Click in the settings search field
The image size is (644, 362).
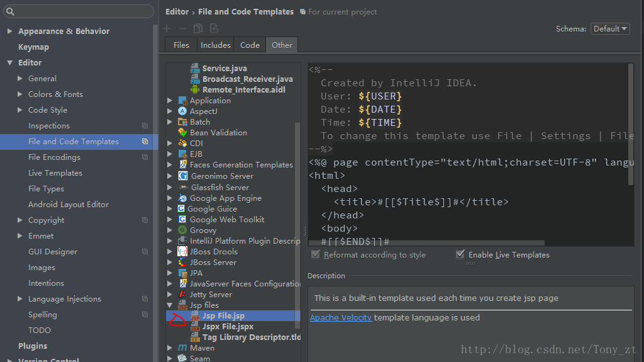[79, 11]
